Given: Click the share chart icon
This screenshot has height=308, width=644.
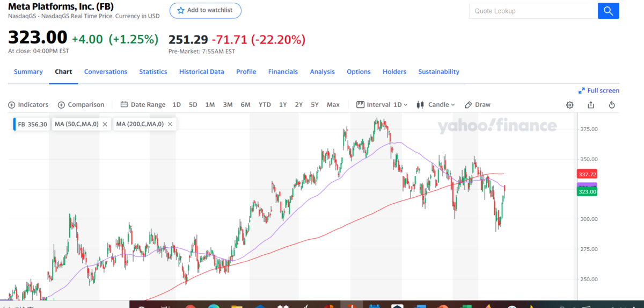Looking at the screenshot, I should pos(591,105).
